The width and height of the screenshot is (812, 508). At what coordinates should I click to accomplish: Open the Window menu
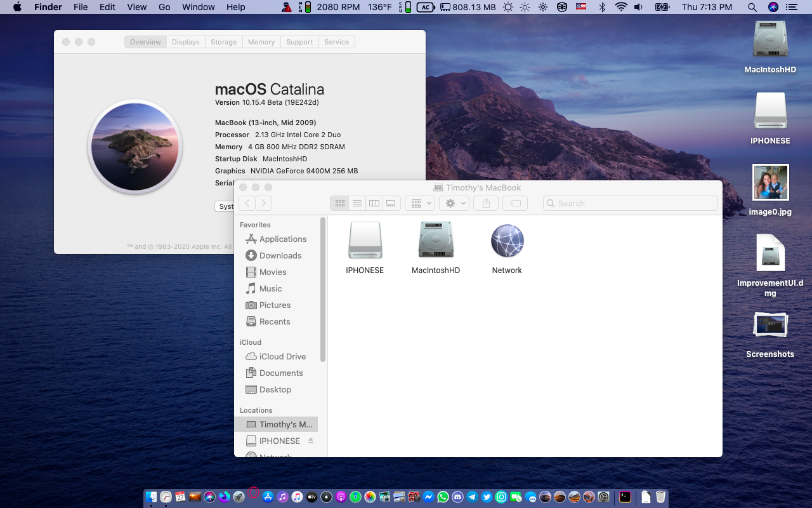199,7
